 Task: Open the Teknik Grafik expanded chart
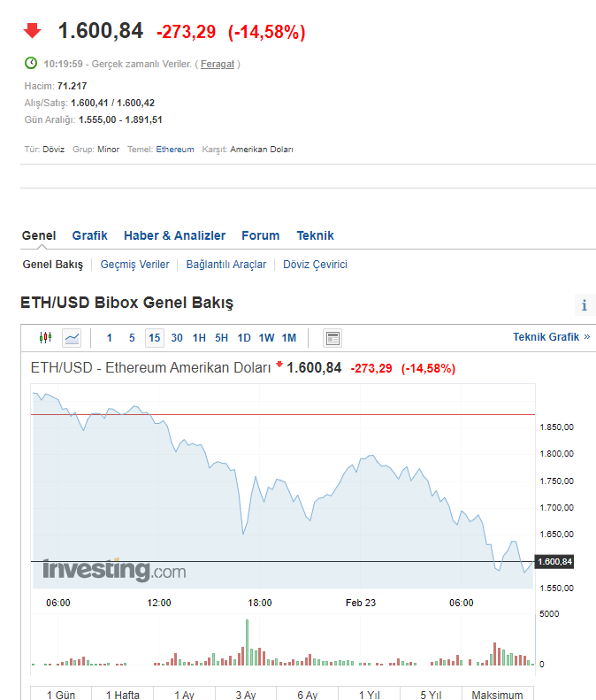[x=551, y=336]
